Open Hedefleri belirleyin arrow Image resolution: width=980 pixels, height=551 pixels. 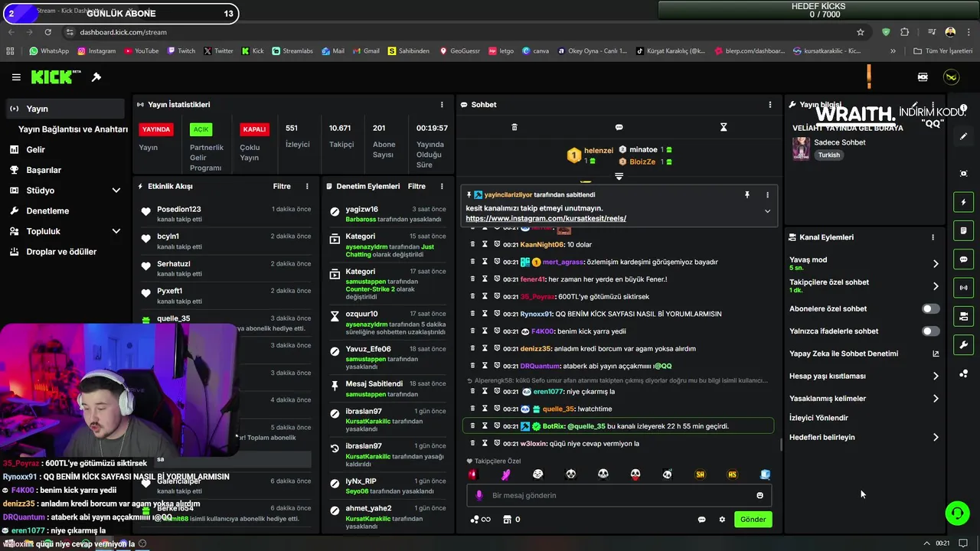point(936,437)
